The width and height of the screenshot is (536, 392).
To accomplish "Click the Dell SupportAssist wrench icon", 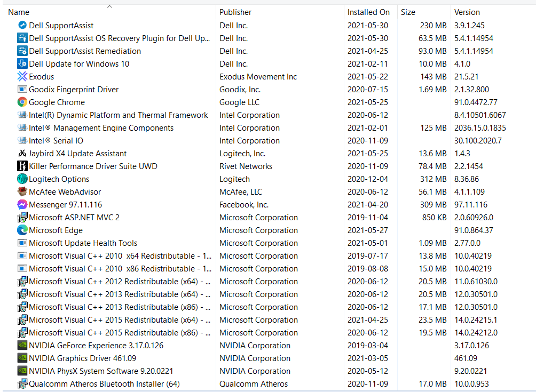I will click(x=22, y=25).
